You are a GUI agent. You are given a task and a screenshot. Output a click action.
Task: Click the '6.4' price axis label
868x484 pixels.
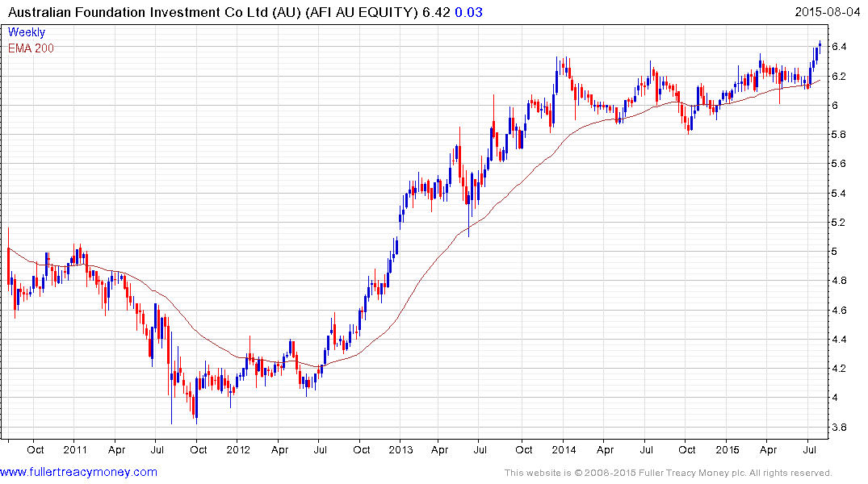coord(839,47)
